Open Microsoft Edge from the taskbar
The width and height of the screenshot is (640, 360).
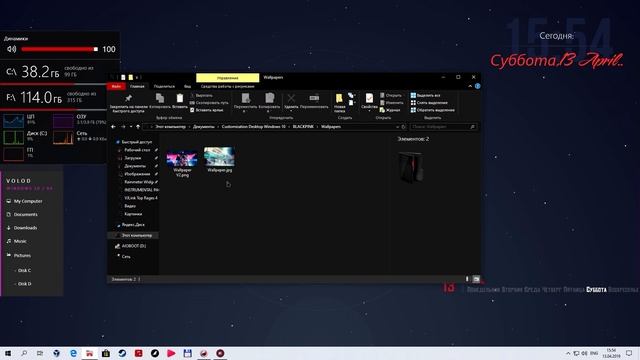point(73,353)
